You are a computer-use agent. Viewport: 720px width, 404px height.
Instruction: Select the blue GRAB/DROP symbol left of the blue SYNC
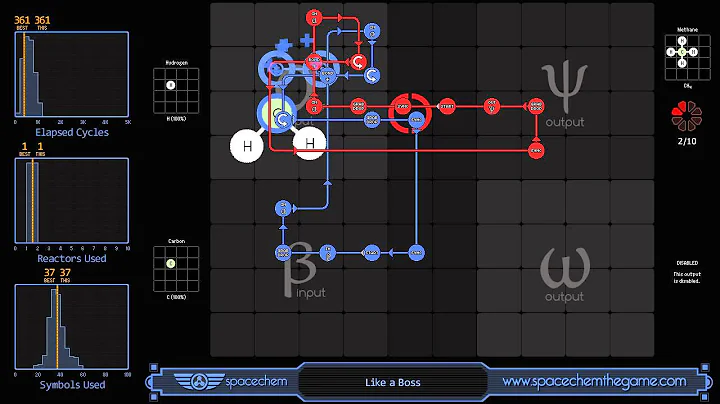click(372, 119)
